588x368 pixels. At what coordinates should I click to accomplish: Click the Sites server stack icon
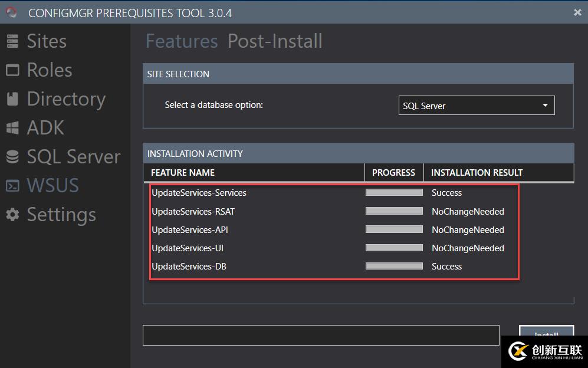[x=12, y=41]
